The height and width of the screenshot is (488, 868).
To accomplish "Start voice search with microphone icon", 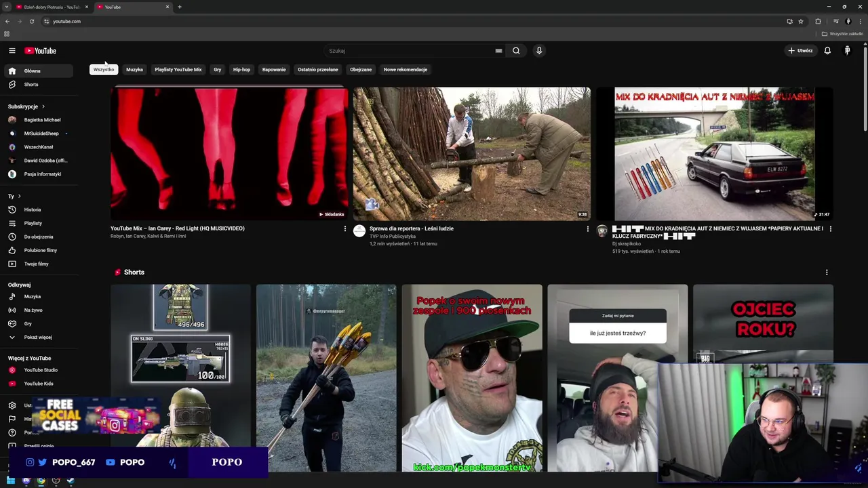I will click(x=539, y=51).
